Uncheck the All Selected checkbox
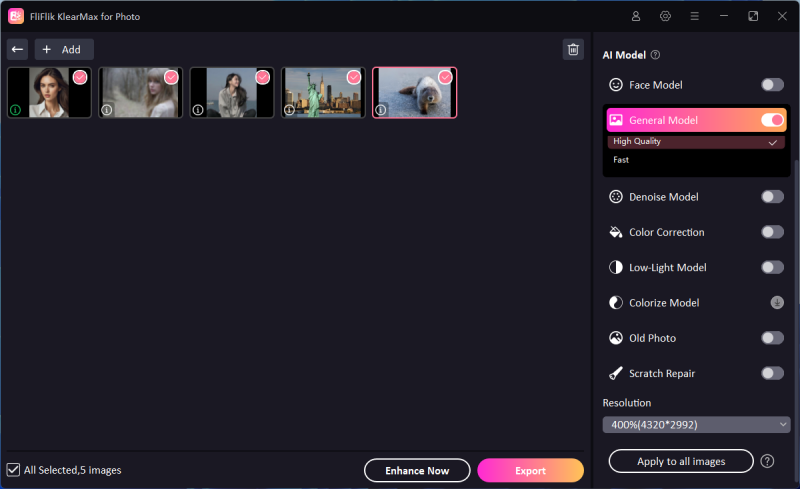 point(13,469)
